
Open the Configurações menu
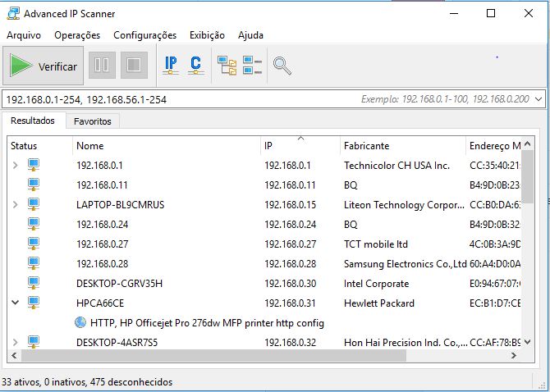144,35
